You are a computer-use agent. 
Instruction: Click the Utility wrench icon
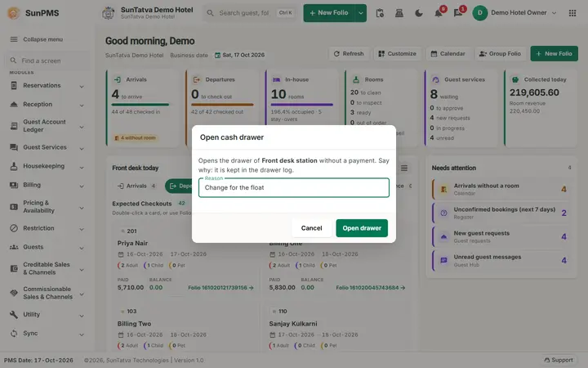(14, 314)
